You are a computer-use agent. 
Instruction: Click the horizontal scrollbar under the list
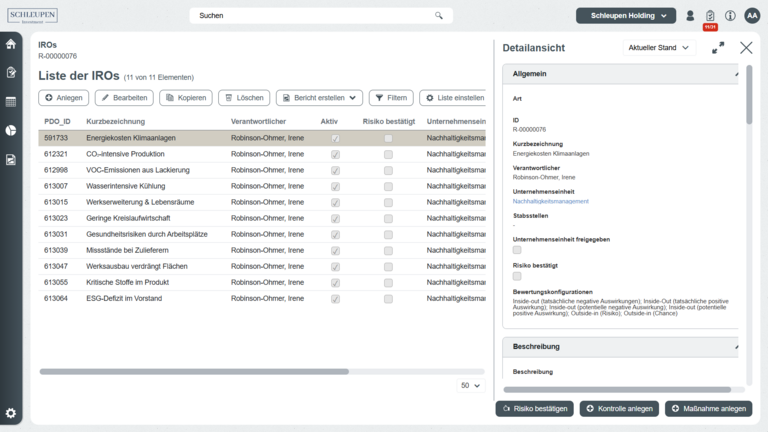(194, 371)
